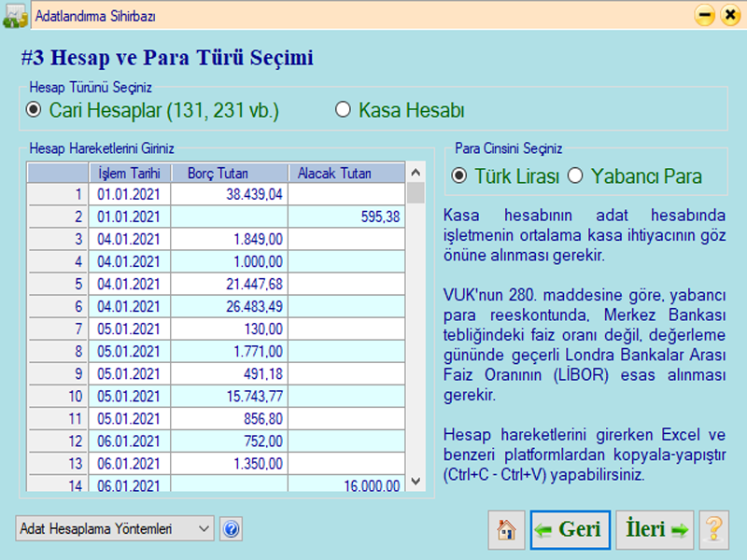Click Alacak cell 595,38

[x=346, y=217]
